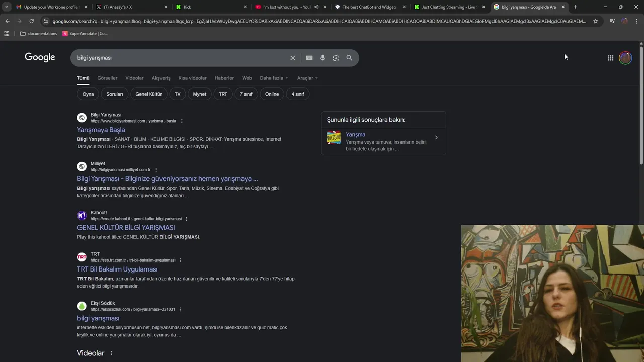Switch to the Web tab
Image resolution: width=644 pixels, height=362 pixels.
pyautogui.click(x=247, y=78)
